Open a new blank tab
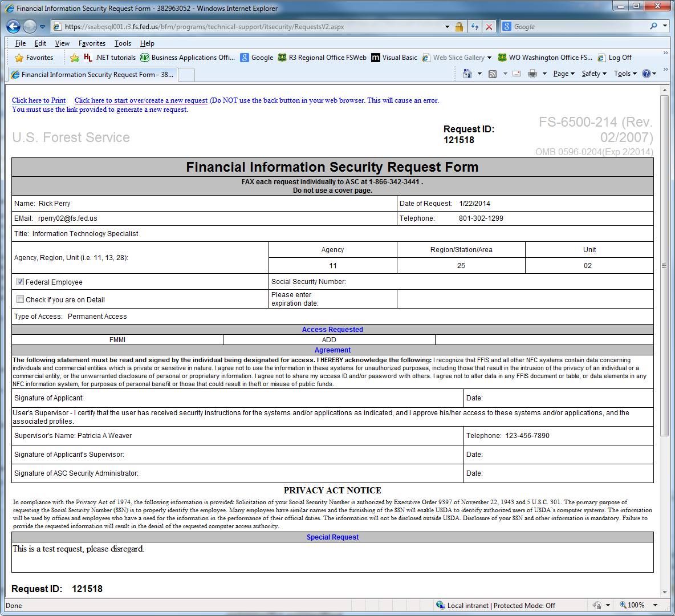The image size is (675, 616). point(186,75)
